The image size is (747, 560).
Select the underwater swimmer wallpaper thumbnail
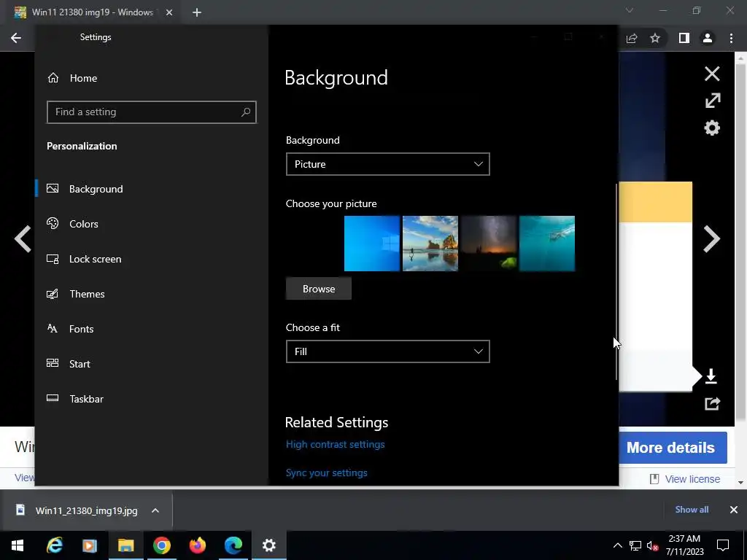pos(547,244)
